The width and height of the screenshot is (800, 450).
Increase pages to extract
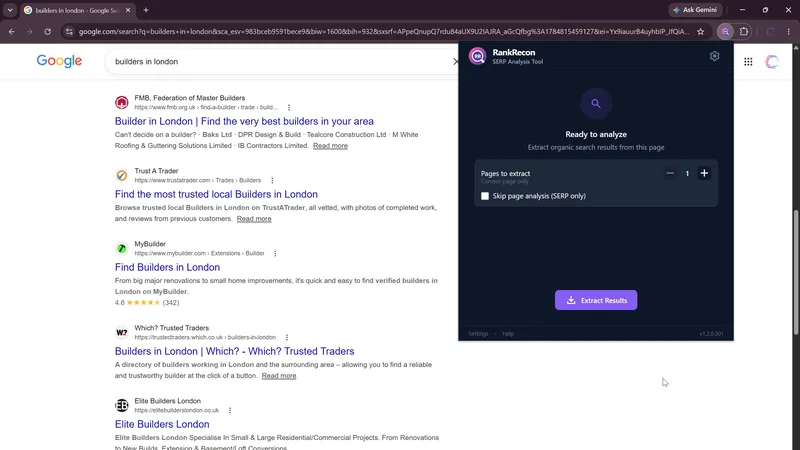click(x=704, y=173)
